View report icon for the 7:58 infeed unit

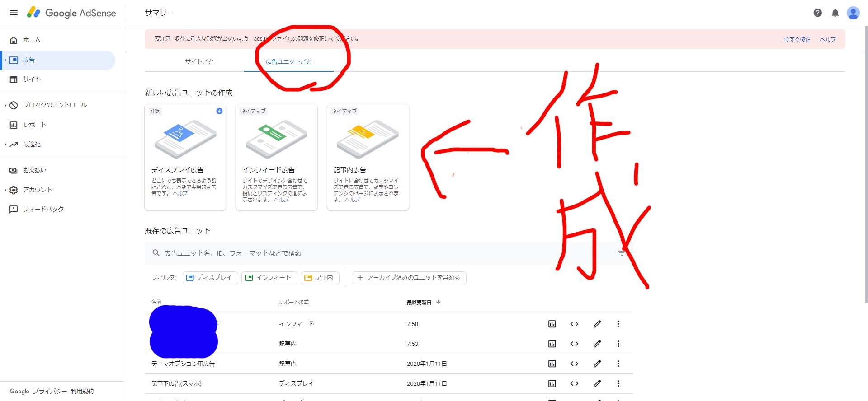552,324
